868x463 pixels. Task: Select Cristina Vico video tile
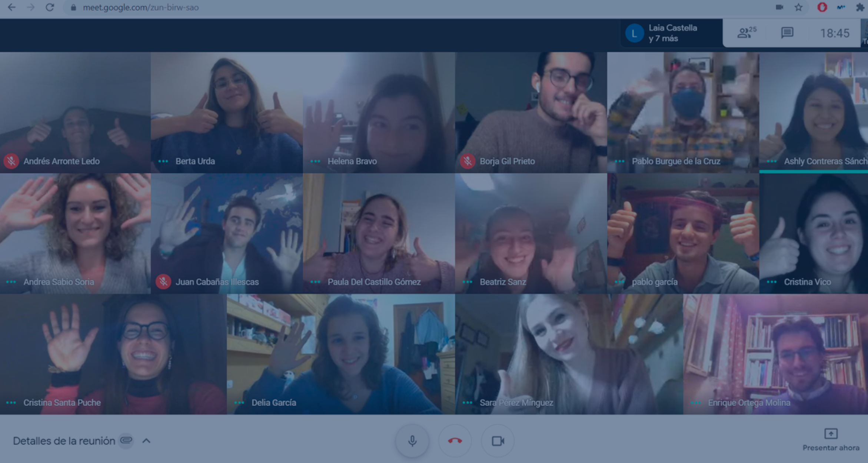pyautogui.click(x=814, y=233)
